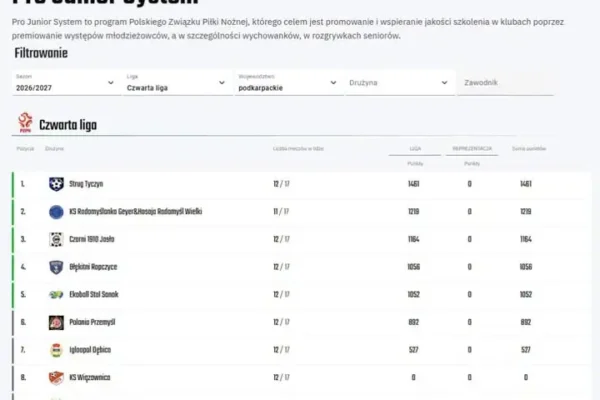Click the KS Wiązownica club crest
The image size is (600, 400).
click(x=56, y=378)
